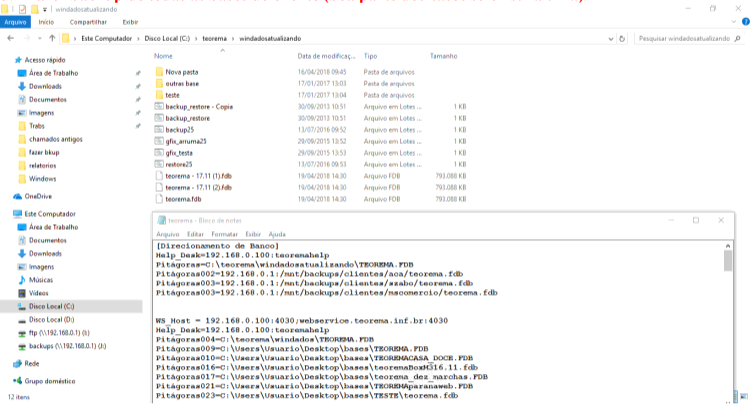
Task: Select teorema - 17.11 (2).fdb file icon
Action: [x=159, y=187]
